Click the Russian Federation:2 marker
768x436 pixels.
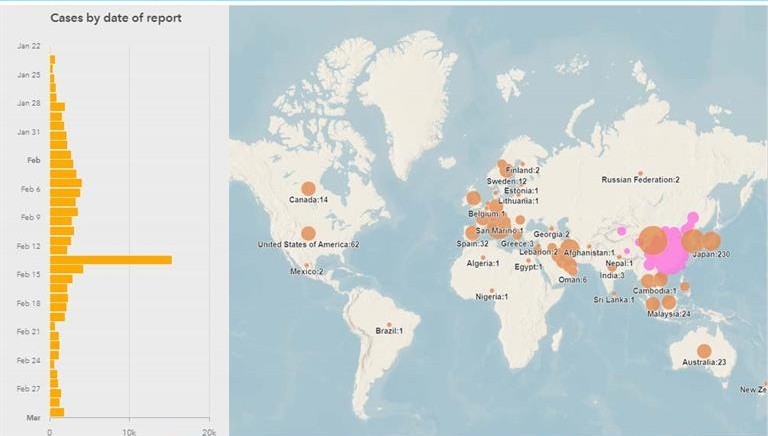pos(640,173)
